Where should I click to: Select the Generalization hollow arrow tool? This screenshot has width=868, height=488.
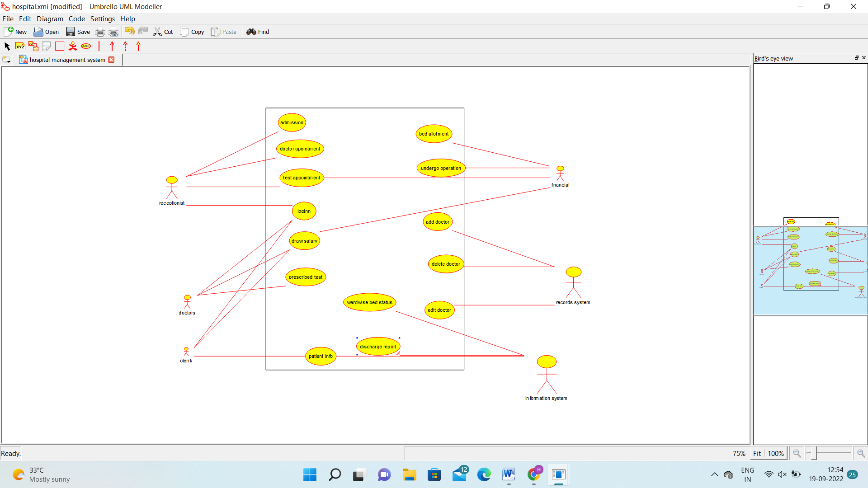(x=138, y=46)
